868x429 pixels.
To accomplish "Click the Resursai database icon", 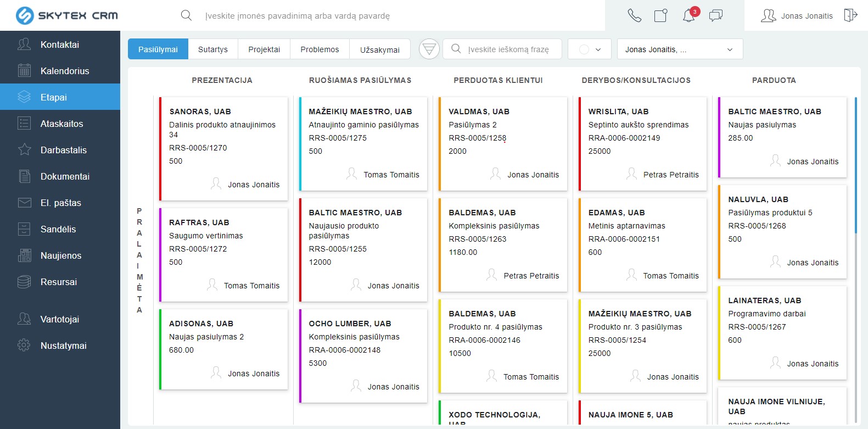I will point(24,281).
